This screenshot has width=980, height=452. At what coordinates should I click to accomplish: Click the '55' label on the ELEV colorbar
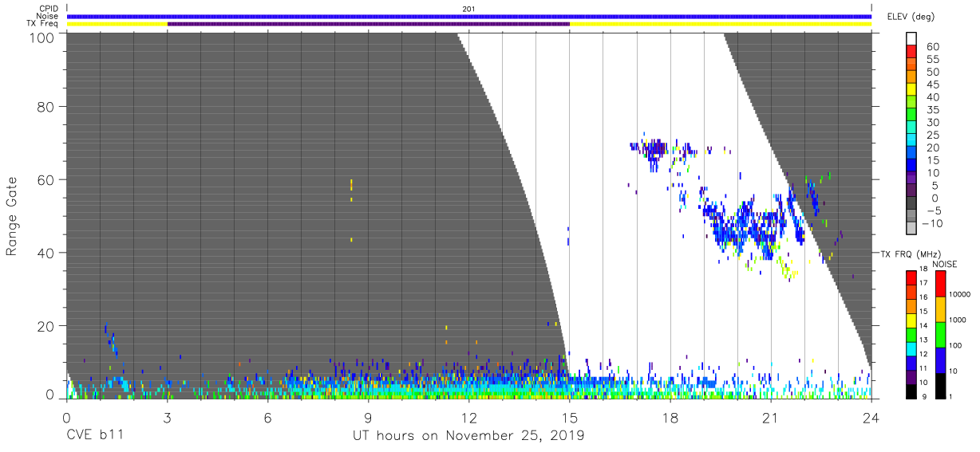pos(933,60)
